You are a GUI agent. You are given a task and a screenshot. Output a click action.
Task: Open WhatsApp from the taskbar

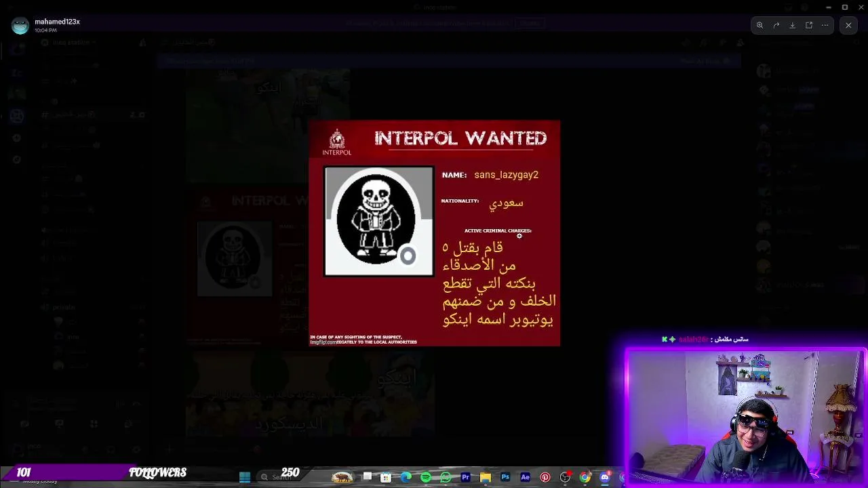click(x=446, y=477)
